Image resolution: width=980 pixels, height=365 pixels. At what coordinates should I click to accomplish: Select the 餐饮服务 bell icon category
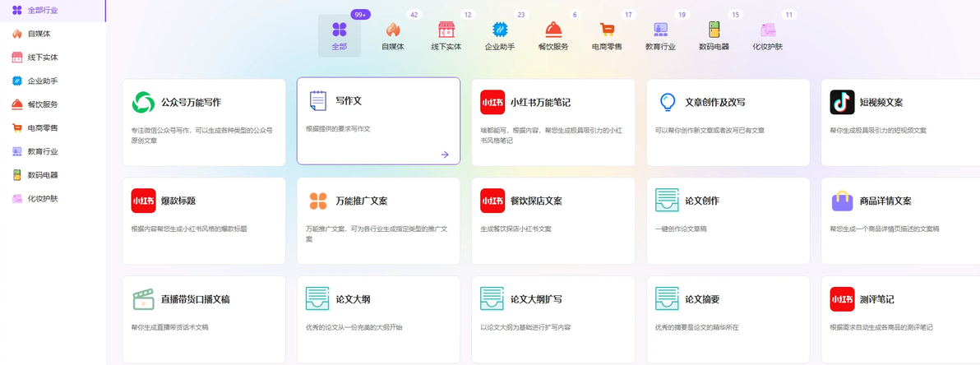(553, 29)
